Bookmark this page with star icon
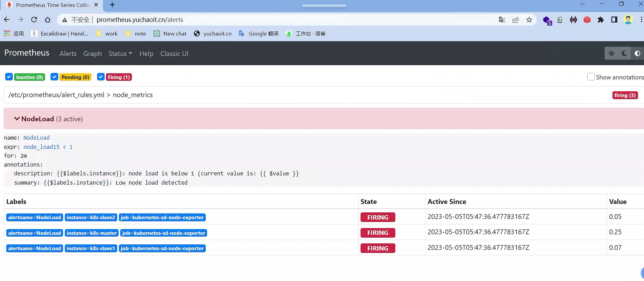644x281 pixels. coord(529,20)
